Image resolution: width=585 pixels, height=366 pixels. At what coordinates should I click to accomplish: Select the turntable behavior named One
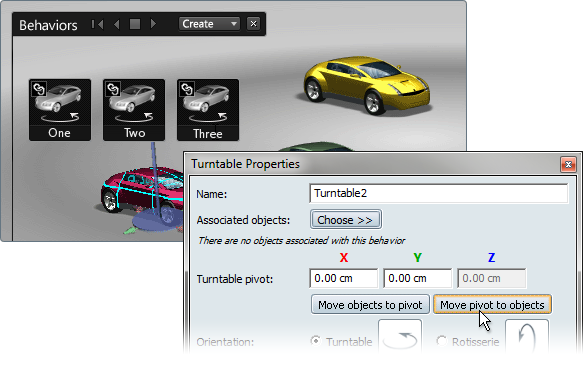pos(60,110)
